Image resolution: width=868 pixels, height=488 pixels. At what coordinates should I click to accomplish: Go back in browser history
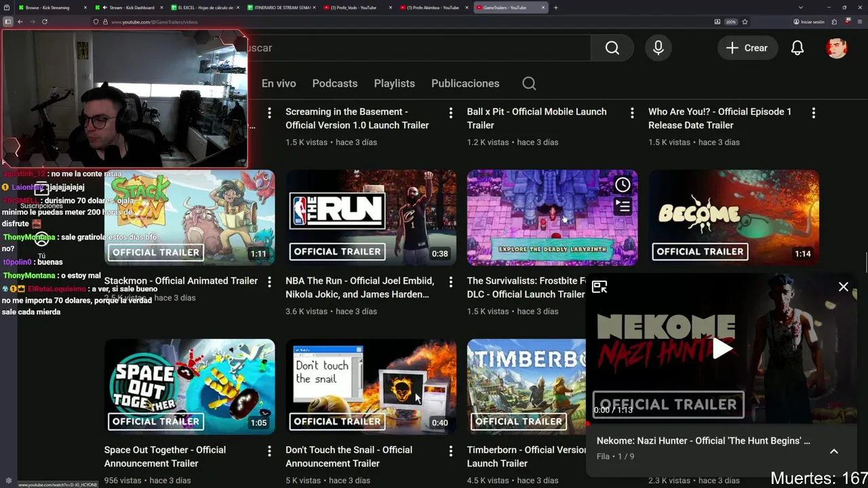(x=20, y=22)
